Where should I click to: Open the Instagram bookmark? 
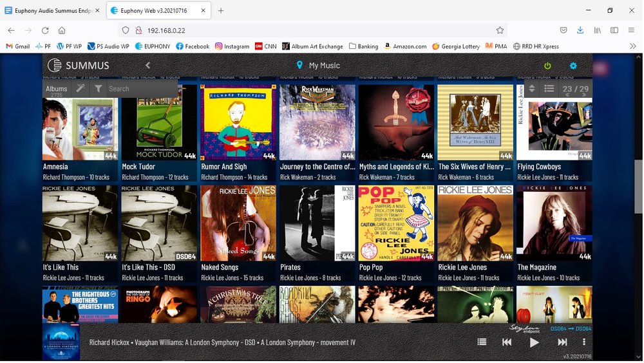pos(232,46)
